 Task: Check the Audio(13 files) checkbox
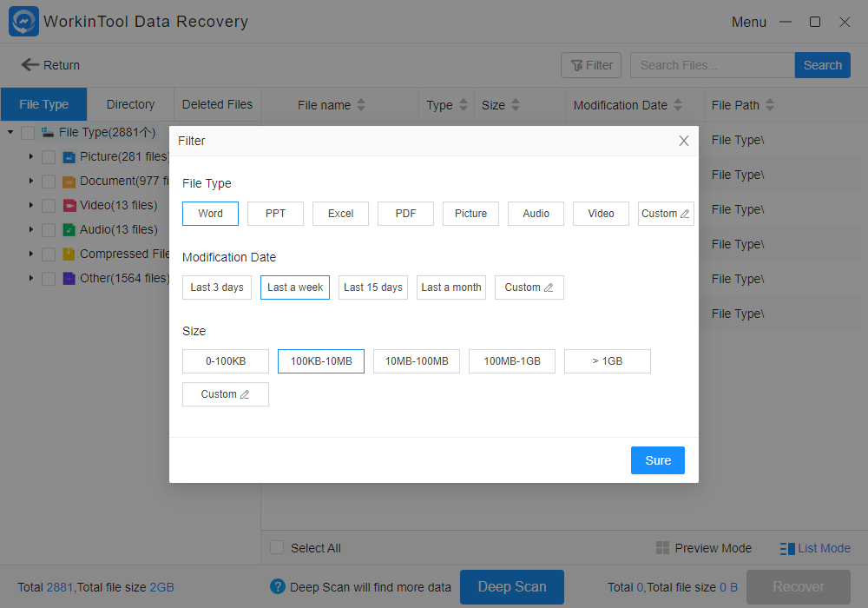click(x=49, y=230)
